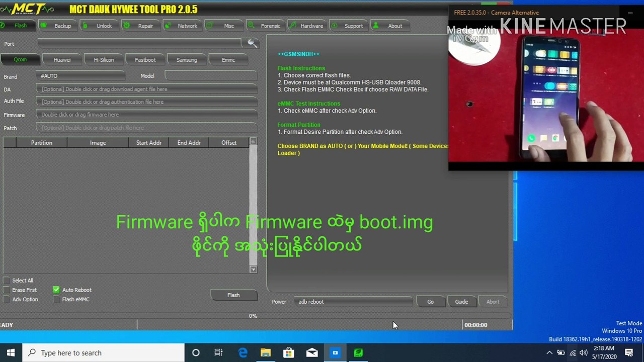Image resolution: width=644 pixels, height=362 pixels.
Task: Click the partition table scroll-up arrow
Action: coord(253,142)
